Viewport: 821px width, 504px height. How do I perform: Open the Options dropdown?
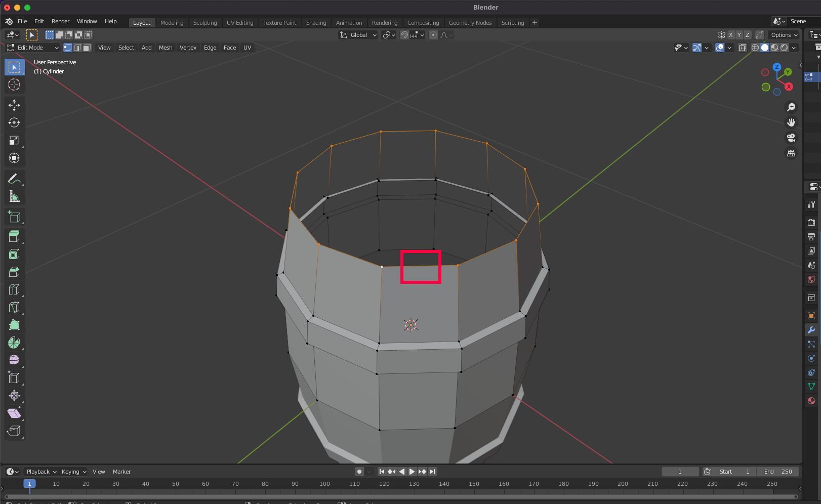784,35
